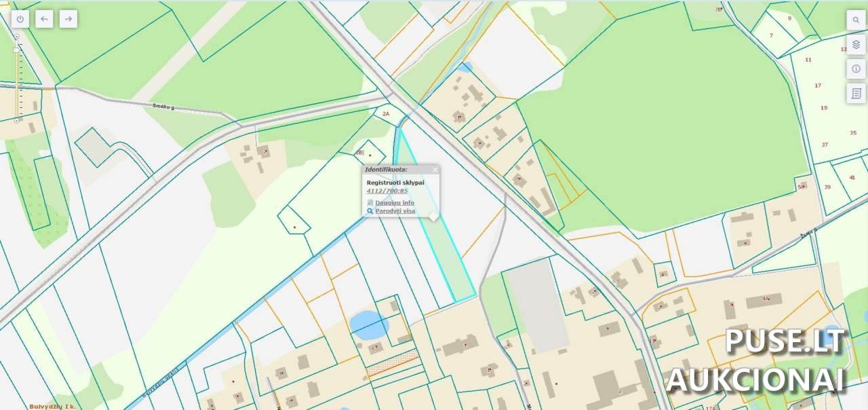868x410 pixels.
Task: Go forward to the next map view
Action: [x=68, y=19]
